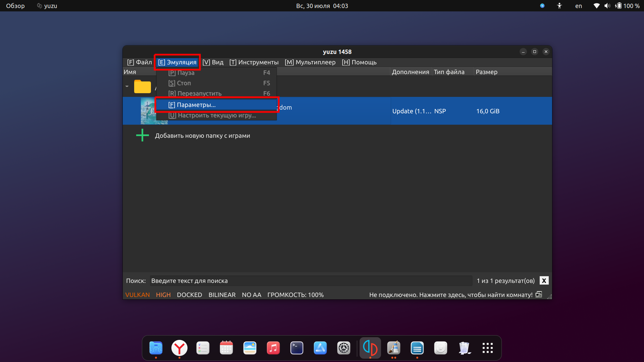Click the ГРОМКОСТЬ: 100% volume button
This screenshot has height=362, width=644.
pyautogui.click(x=296, y=295)
